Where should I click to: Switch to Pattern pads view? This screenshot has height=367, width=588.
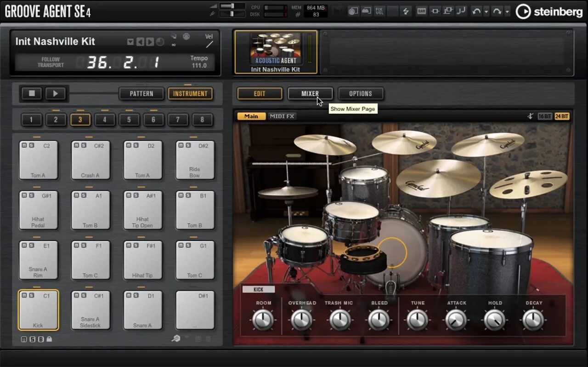click(141, 93)
